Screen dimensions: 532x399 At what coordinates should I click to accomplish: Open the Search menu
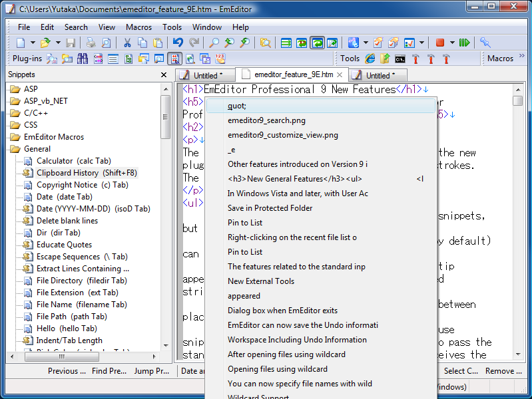pos(76,27)
